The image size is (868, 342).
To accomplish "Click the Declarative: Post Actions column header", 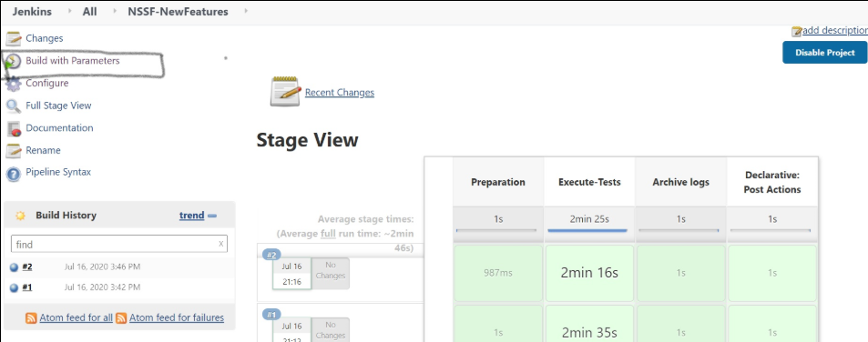I will tap(772, 182).
